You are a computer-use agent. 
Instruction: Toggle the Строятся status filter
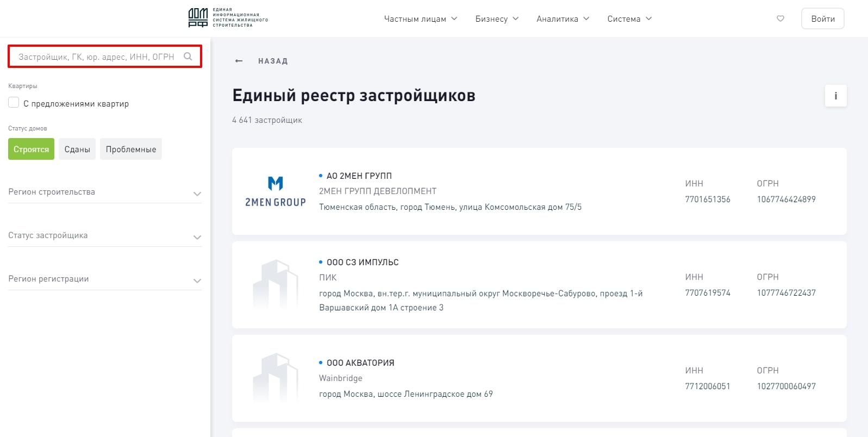[x=31, y=149]
